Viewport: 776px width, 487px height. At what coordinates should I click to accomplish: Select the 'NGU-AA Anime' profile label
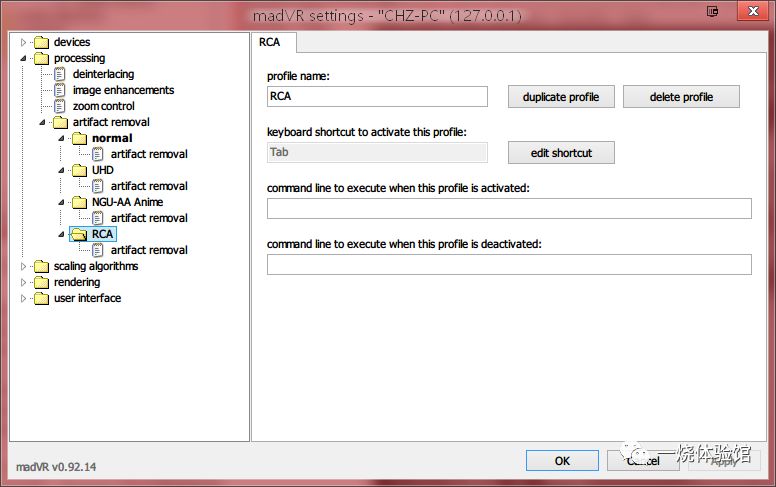(127, 202)
